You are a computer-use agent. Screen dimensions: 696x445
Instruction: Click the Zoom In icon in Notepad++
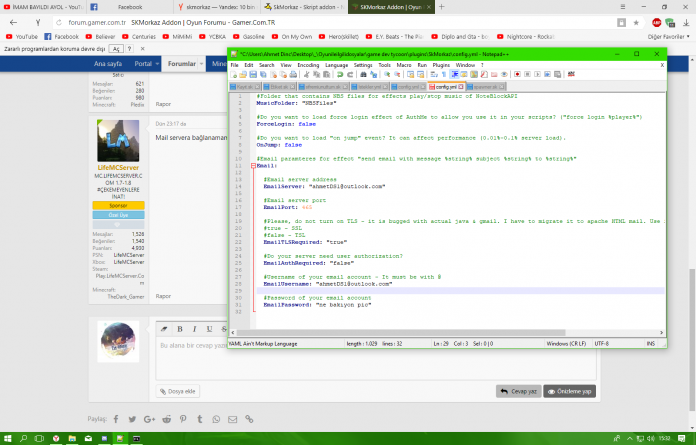[x=387, y=75]
